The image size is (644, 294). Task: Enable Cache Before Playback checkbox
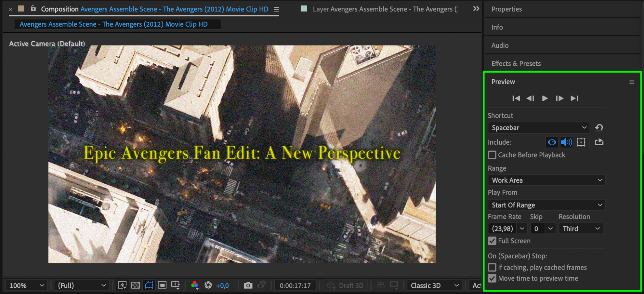[x=492, y=155]
